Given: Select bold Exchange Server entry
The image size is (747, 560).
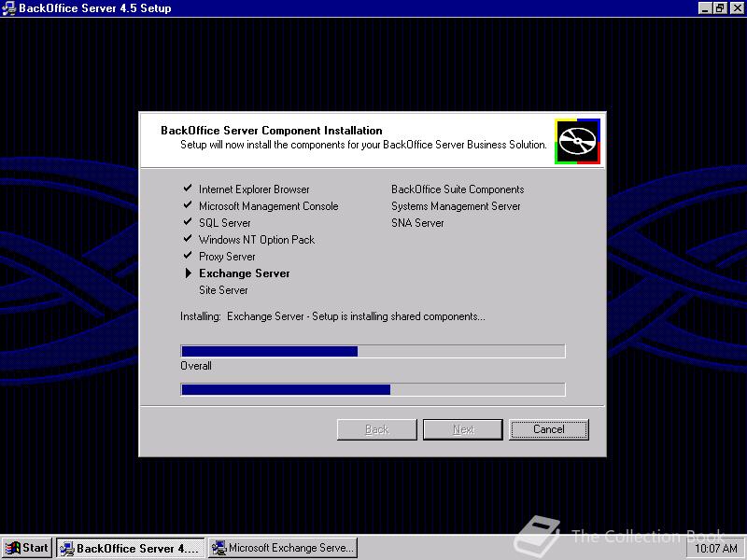Looking at the screenshot, I should [x=245, y=273].
